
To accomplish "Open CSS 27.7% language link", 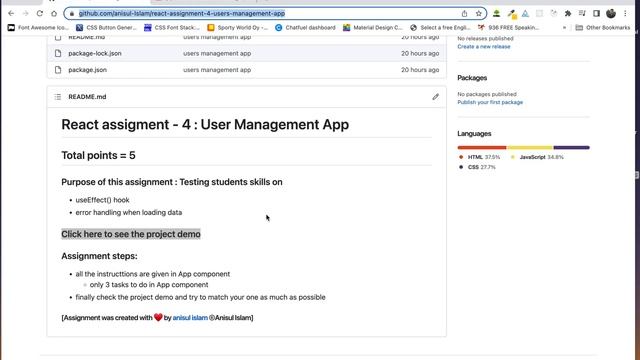I will tap(477, 167).
